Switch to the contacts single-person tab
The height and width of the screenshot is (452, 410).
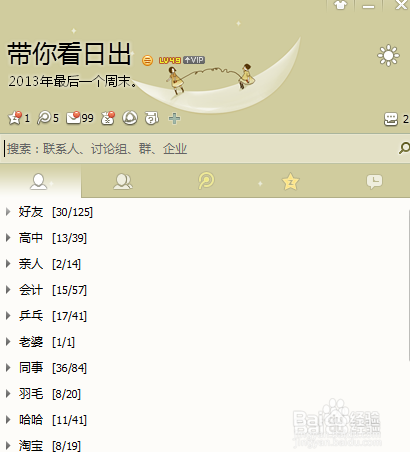(x=39, y=182)
